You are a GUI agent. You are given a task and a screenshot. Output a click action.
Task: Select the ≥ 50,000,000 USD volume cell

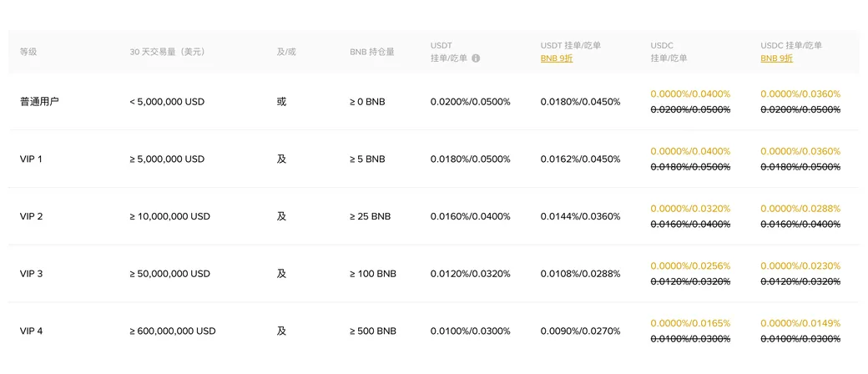[169, 274]
